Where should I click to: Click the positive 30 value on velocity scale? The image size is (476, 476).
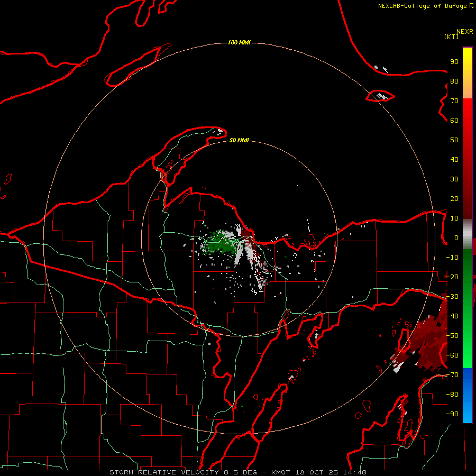454,179
